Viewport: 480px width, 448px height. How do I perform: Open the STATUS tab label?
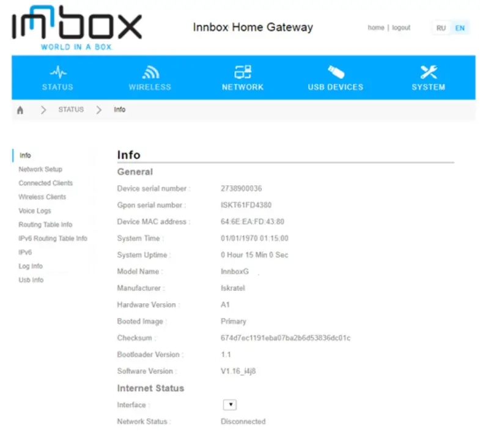(x=57, y=87)
